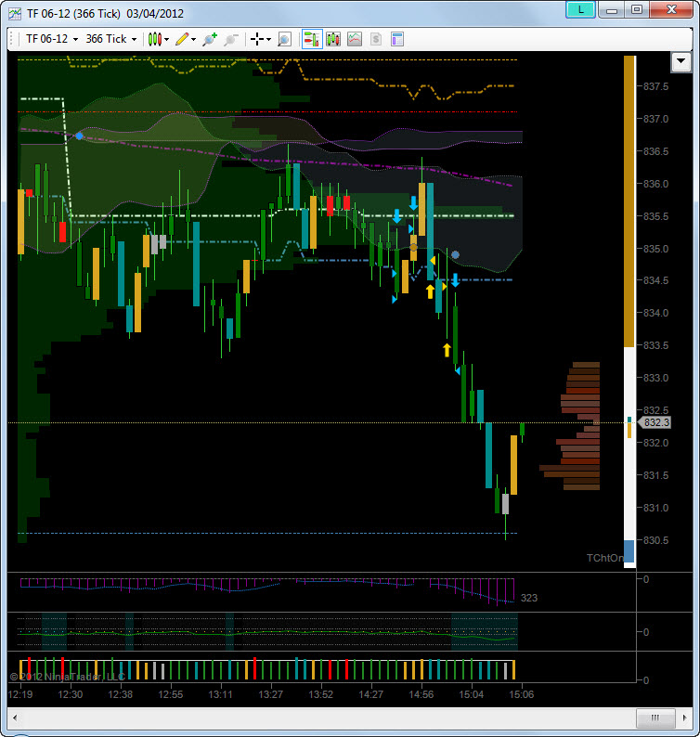This screenshot has width=700, height=737.
Task: Expand the drawing tools dropdown arrow
Action: point(193,40)
